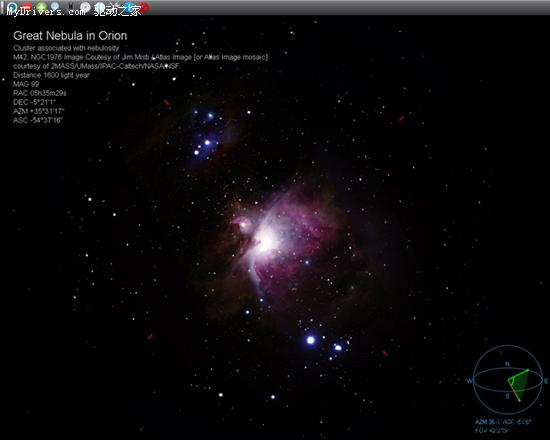Click the light blue icon beside the white disc
Viewport: 550px width, 440px height.
(x=100, y=7)
